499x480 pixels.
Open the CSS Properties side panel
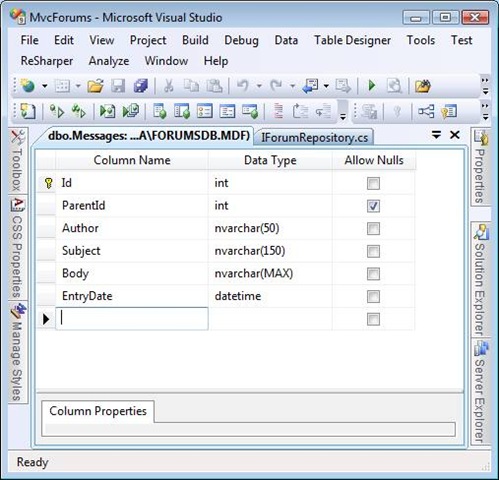[x=18, y=247]
